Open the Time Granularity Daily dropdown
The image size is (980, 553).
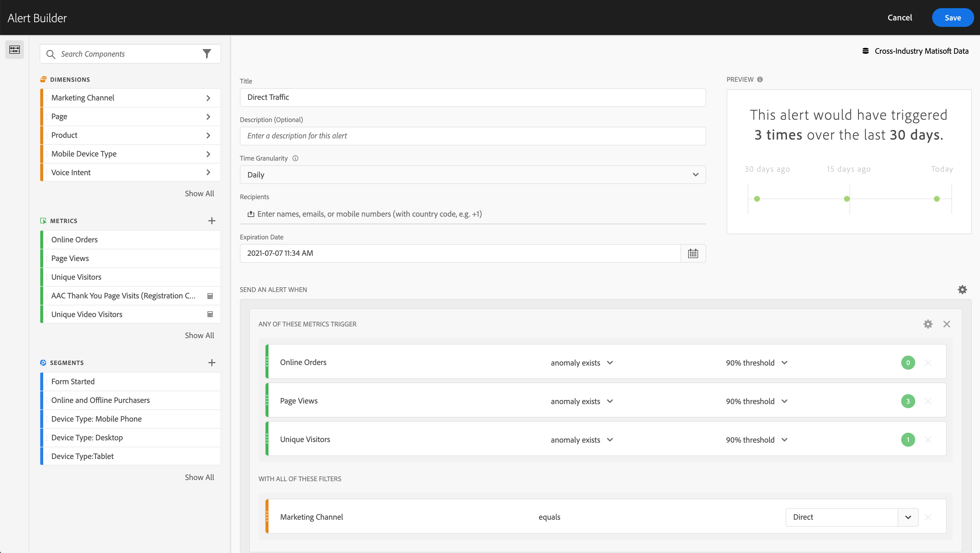472,175
